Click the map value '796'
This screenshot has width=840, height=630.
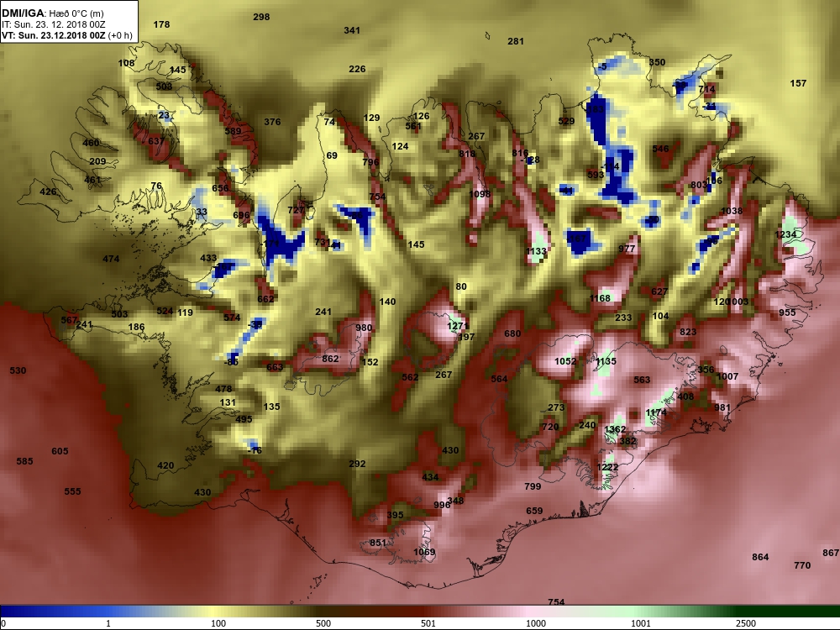click(370, 162)
